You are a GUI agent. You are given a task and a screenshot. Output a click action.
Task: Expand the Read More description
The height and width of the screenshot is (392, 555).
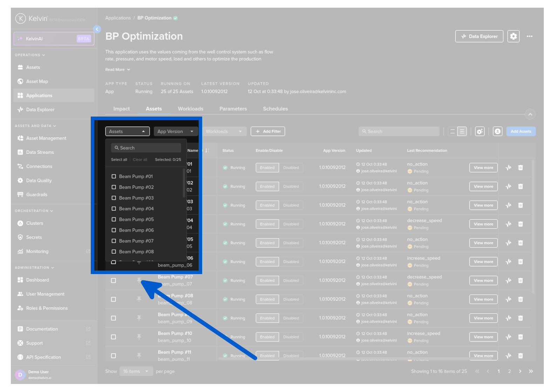[117, 70]
